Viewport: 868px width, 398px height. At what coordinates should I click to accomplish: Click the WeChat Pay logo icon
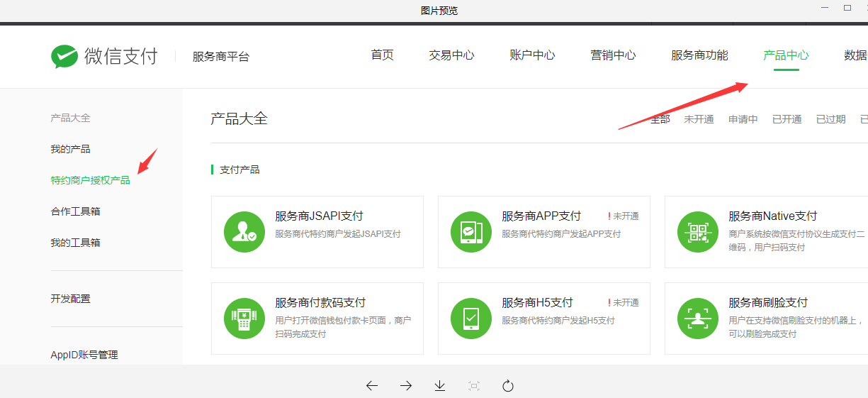click(64, 57)
